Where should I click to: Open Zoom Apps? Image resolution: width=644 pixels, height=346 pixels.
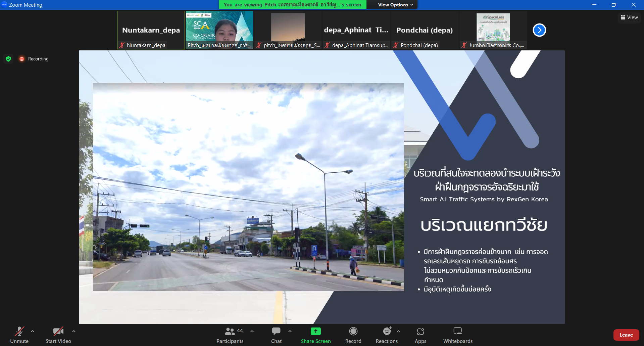click(x=420, y=335)
